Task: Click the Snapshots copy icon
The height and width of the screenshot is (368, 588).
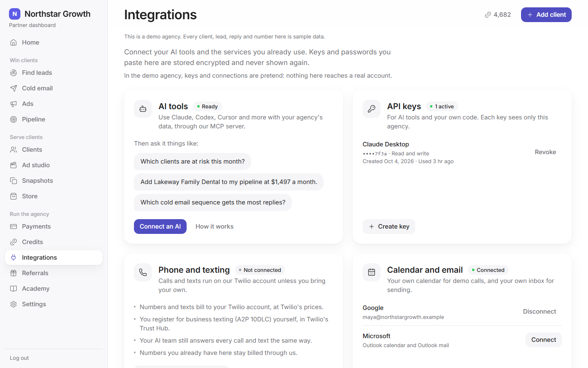Action: tap(13, 181)
